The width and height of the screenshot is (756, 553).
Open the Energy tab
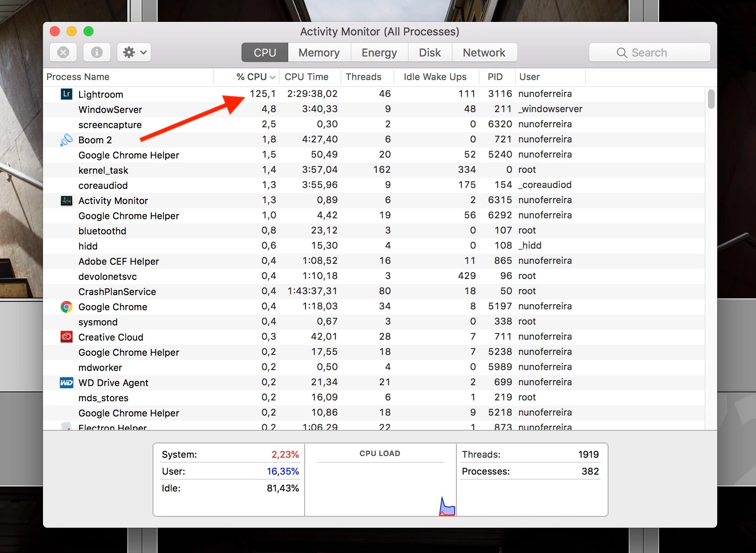point(379,52)
